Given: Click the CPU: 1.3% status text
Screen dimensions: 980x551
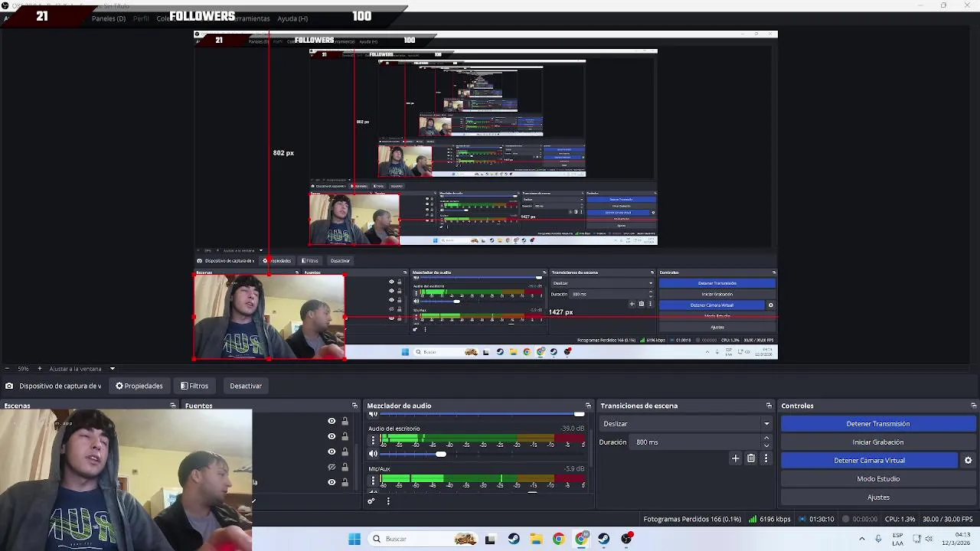Looking at the screenshot, I should (x=900, y=519).
